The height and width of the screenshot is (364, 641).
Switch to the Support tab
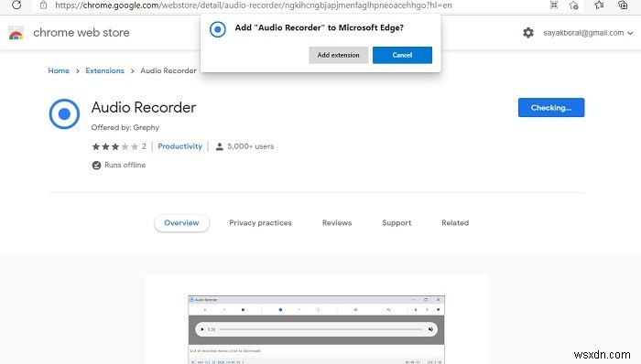(x=397, y=223)
